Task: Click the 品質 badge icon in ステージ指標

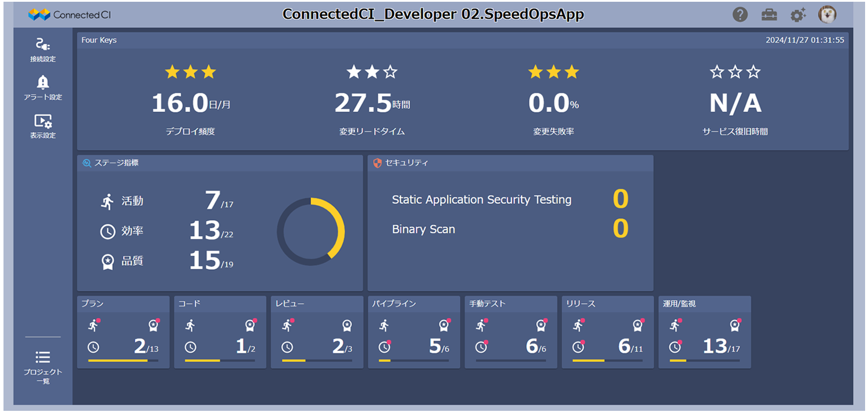Action: (108, 262)
